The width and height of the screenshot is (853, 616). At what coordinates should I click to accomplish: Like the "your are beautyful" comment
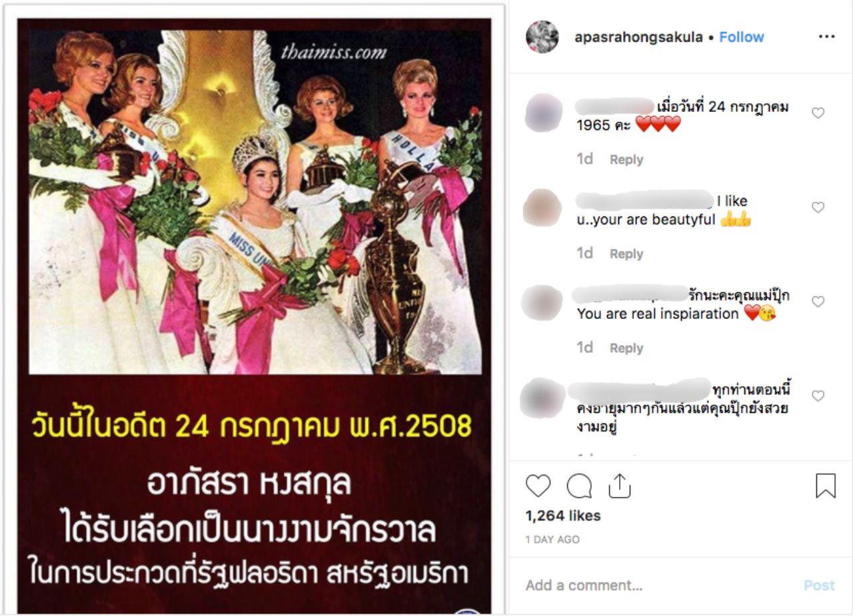click(x=818, y=208)
